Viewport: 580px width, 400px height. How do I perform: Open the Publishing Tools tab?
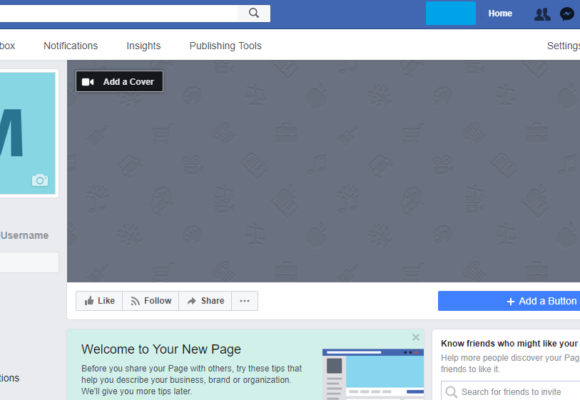pyautogui.click(x=225, y=46)
